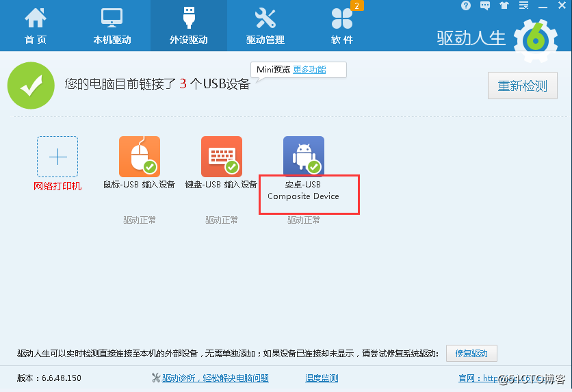This screenshot has height=392, width=572.
Task: Click the version text 6.6.48.150
Action: click(x=62, y=378)
